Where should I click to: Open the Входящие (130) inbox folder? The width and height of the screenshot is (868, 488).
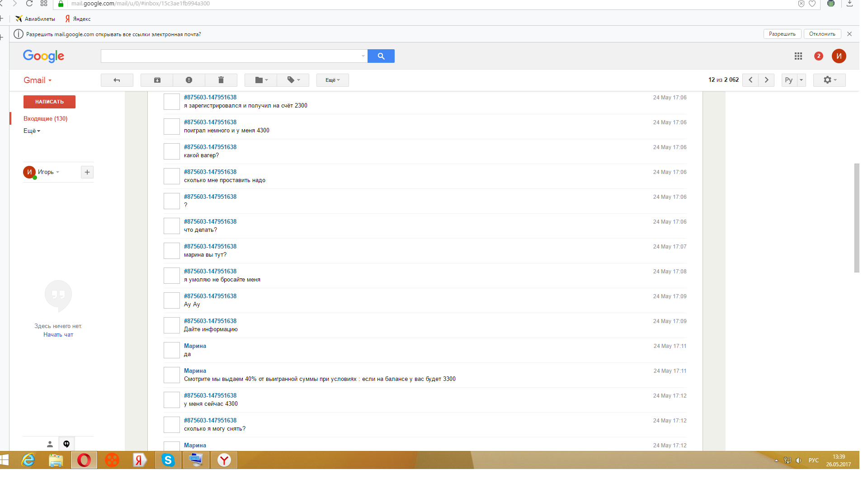click(45, 118)
